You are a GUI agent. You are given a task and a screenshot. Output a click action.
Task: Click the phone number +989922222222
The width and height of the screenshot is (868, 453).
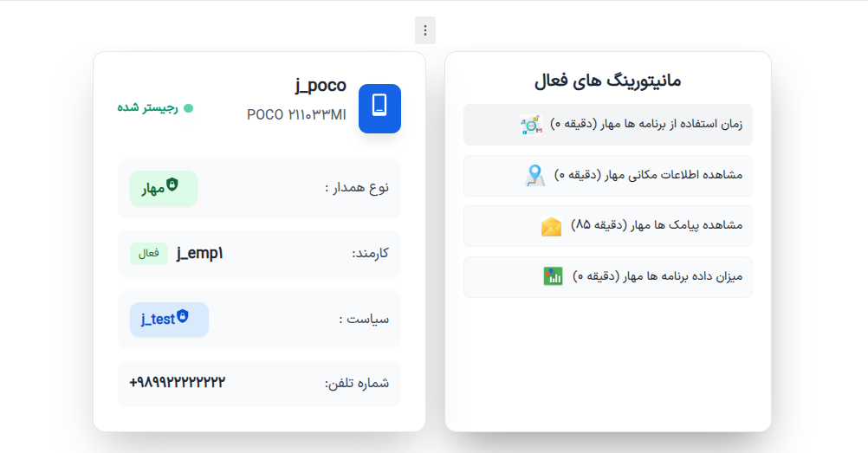178,383
